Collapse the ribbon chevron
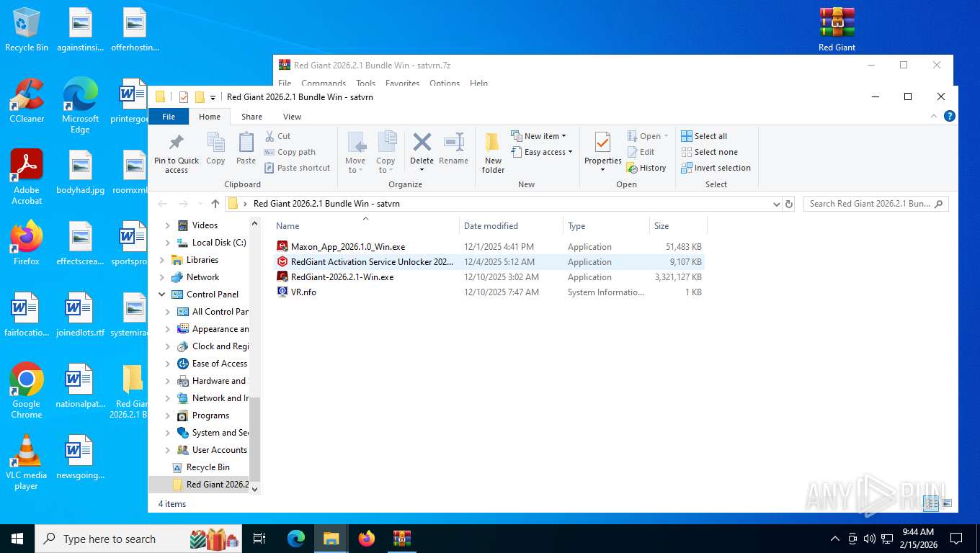This screenshot has height=553, width=980. coord(935,116)
